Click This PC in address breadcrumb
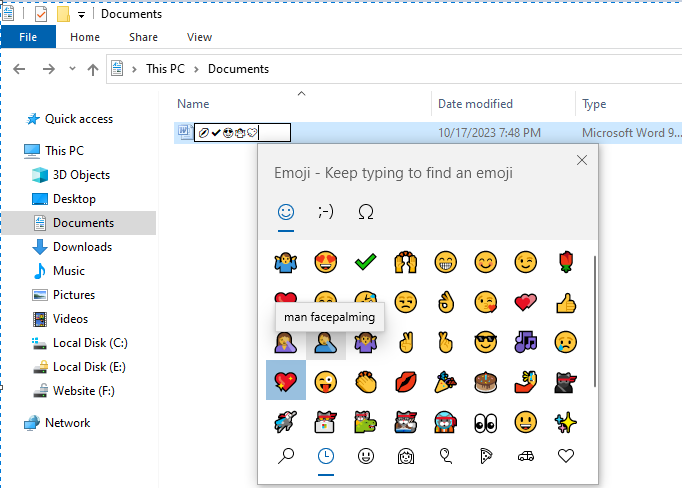The width and height of the screenshot is (682, 488). pos(165,69)
